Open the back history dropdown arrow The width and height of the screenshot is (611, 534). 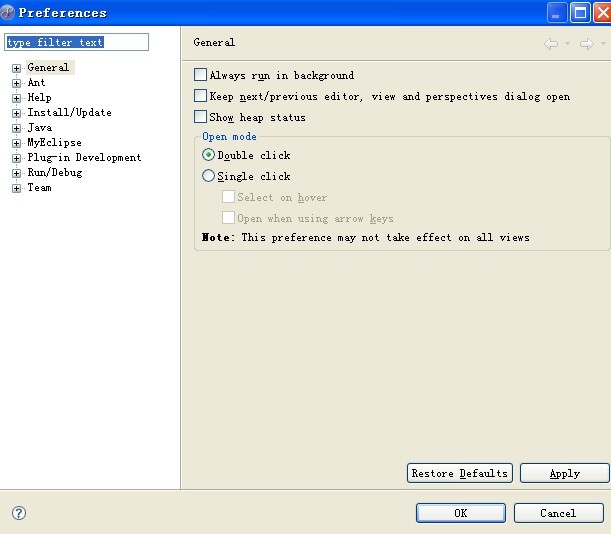pyautogui.click(x=567, y=43)
